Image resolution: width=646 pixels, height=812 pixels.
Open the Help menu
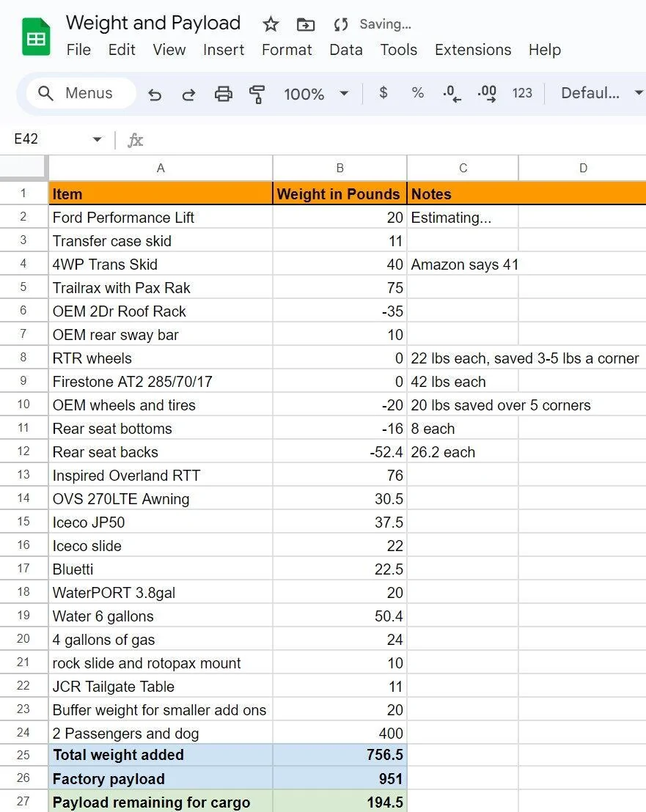(x=545, y=50)
